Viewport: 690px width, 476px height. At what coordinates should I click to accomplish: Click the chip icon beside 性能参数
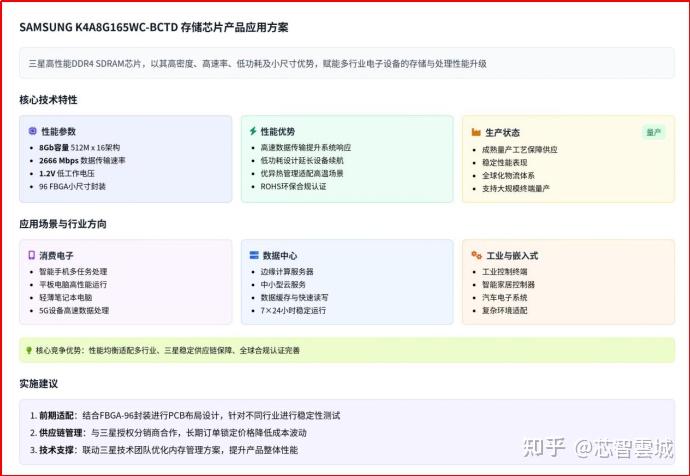[x=33, y=131]
